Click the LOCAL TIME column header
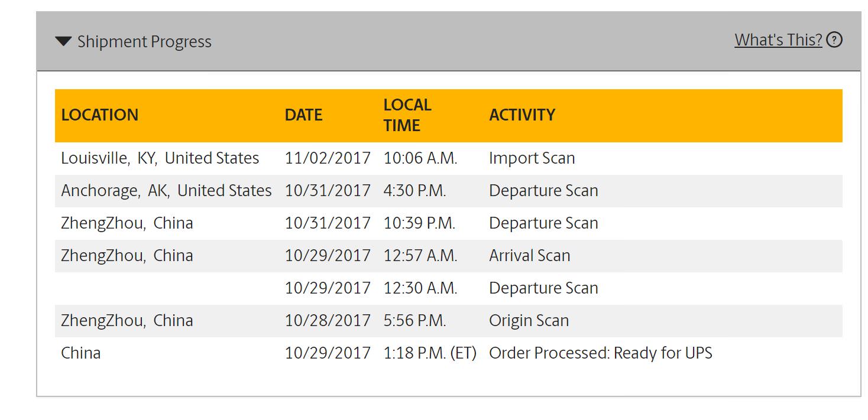This screenshot has width=868, height=420. 407,115
